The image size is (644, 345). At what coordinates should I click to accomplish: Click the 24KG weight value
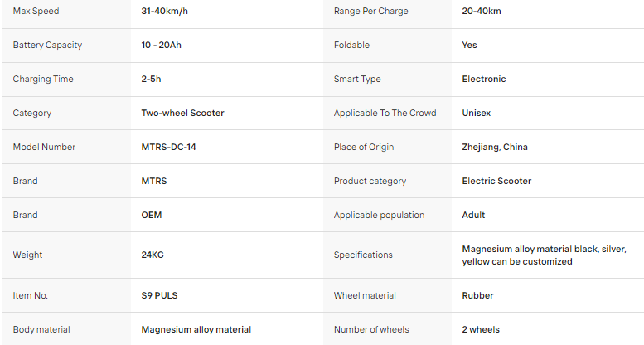153,255
